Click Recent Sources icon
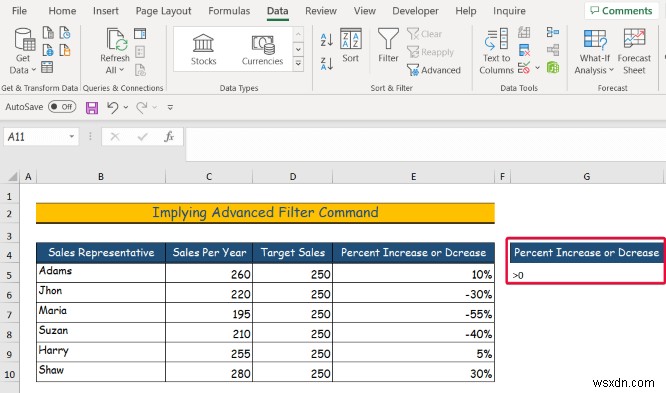 click(x=65, y=33)
